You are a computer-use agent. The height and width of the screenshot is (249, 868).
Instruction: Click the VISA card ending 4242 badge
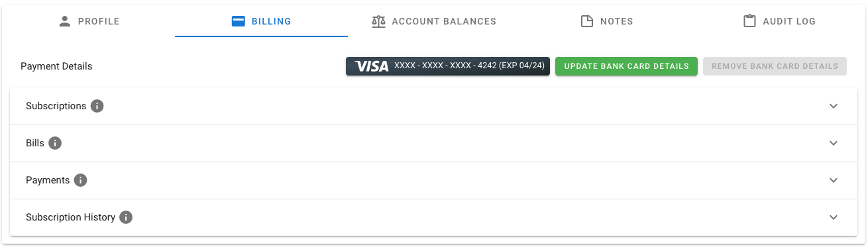[x=448, y=66]
